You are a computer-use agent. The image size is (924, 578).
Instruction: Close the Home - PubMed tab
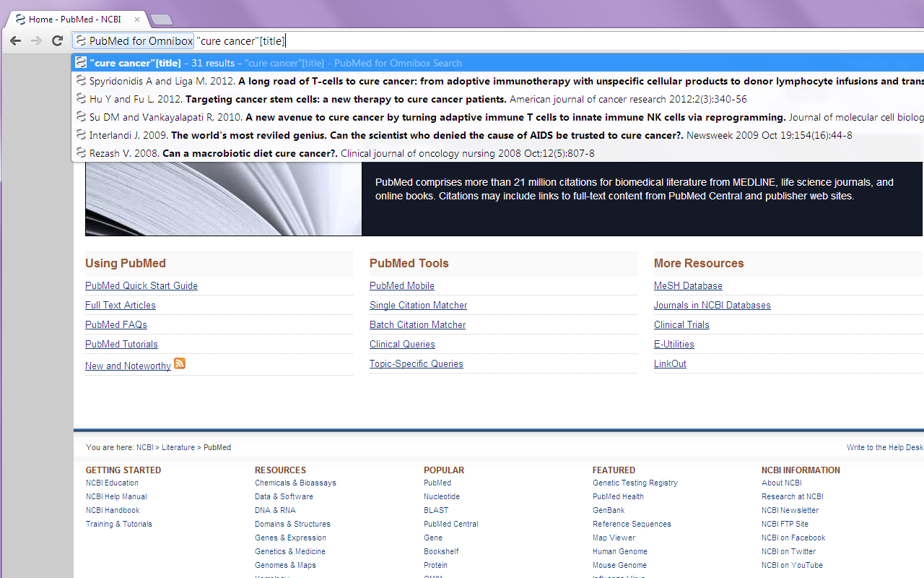(137, 20)
